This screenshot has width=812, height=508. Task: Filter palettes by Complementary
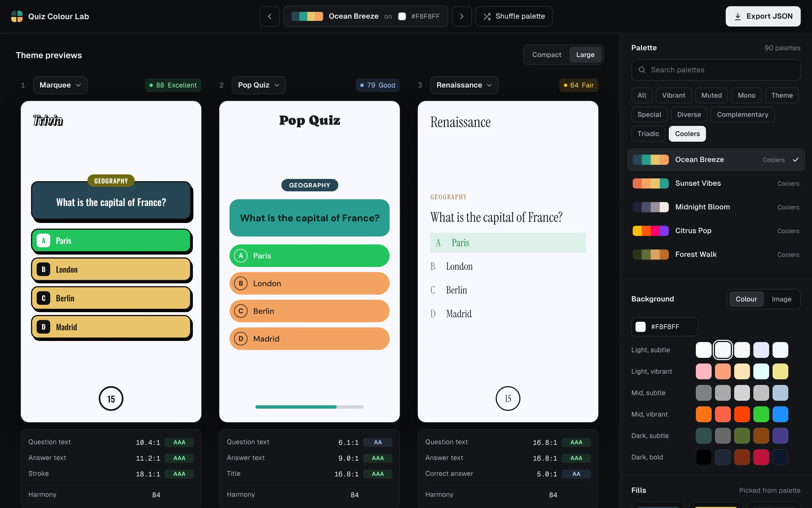(x=742, y=115)
